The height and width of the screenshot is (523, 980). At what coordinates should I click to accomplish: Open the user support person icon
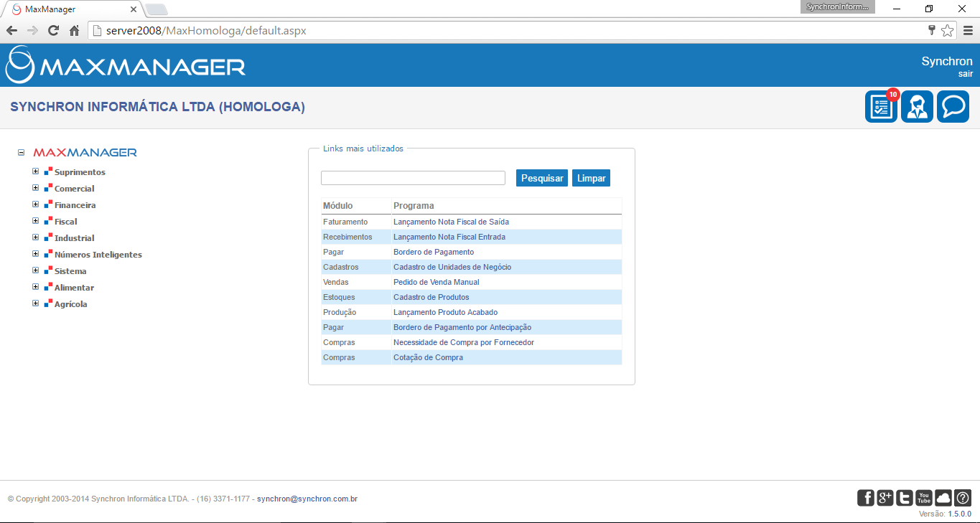[917, 107]
